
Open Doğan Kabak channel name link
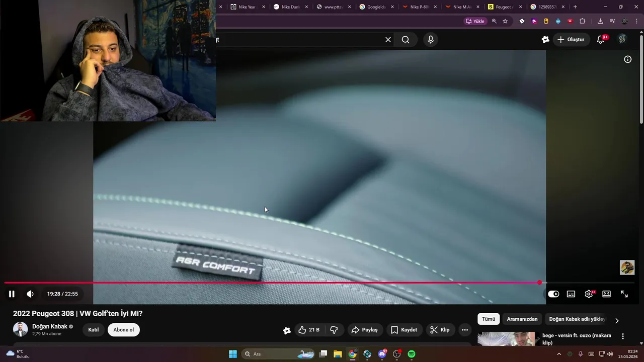click(50, 326)
